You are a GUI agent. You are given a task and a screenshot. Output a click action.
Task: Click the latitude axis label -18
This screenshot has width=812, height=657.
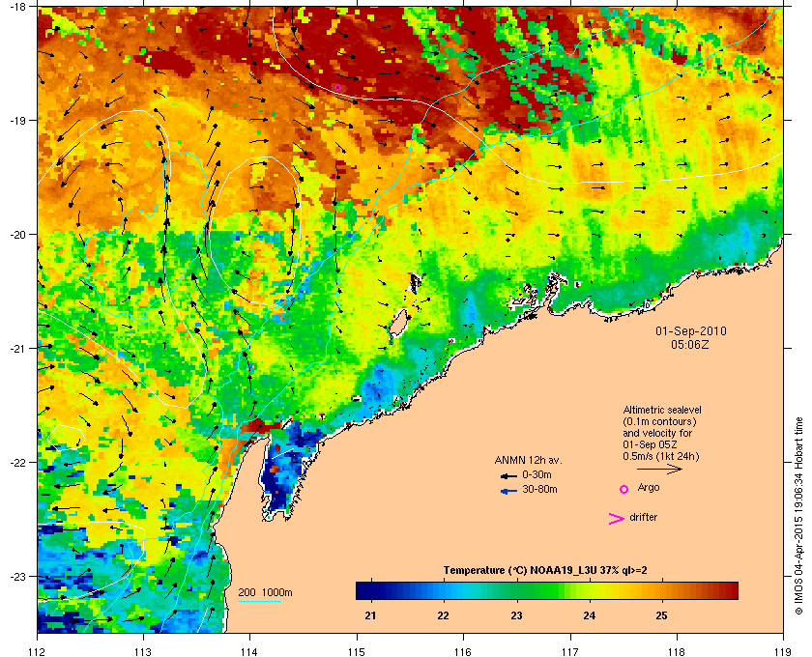[17, 6]
